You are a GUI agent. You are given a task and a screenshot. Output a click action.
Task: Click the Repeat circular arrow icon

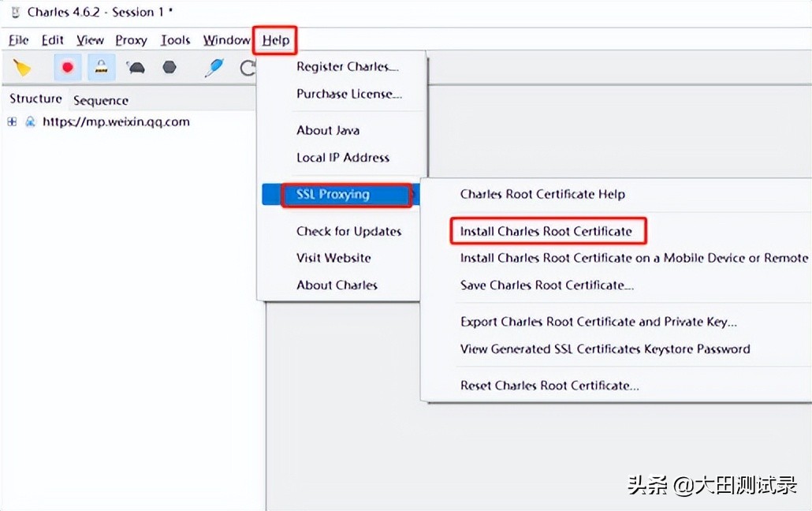pos(248,68)
